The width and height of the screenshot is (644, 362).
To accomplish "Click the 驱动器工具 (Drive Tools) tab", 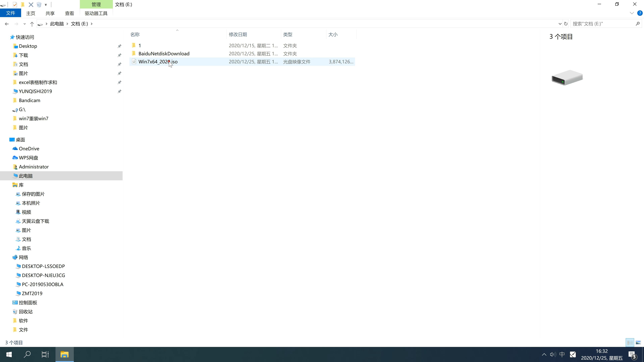I will click(x=96, y=13).
